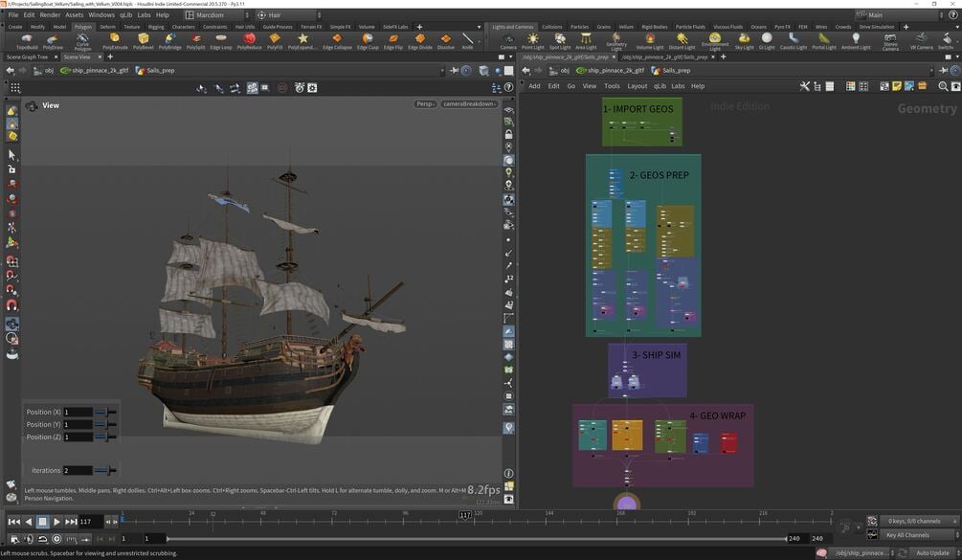Image resolution: width=962 pixels, height=560 pixels.
Task: Add a Camera from the shelf
Action: pos(508,41)
